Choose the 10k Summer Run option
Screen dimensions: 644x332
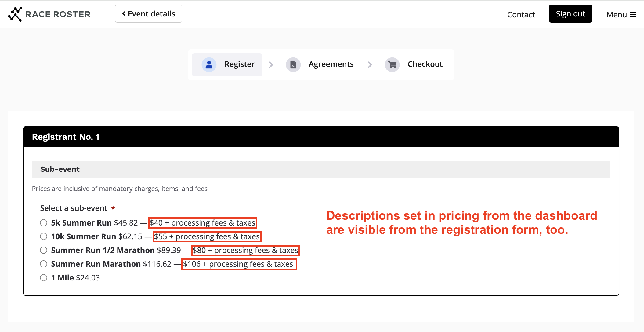(44, 236)
